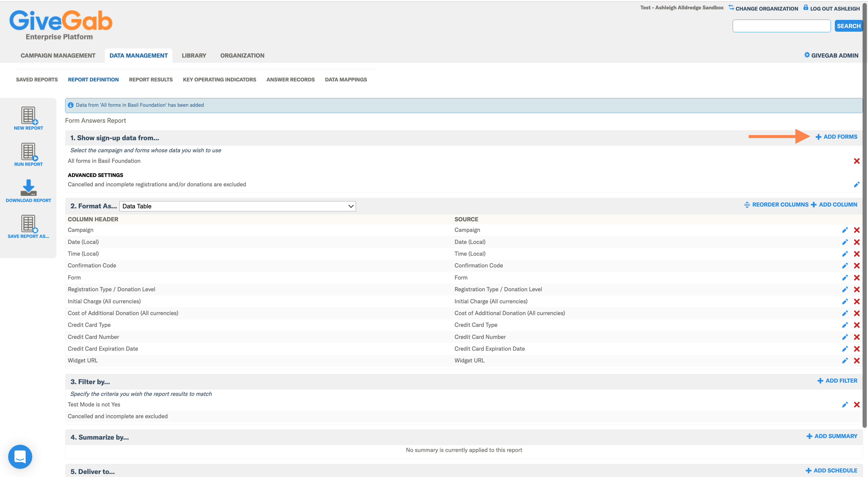
Task: Select Report Definition subtab
Action: tap(93, 80)
